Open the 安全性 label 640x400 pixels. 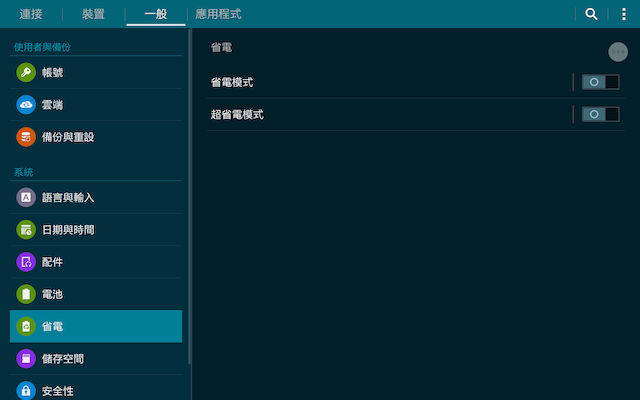58,391
